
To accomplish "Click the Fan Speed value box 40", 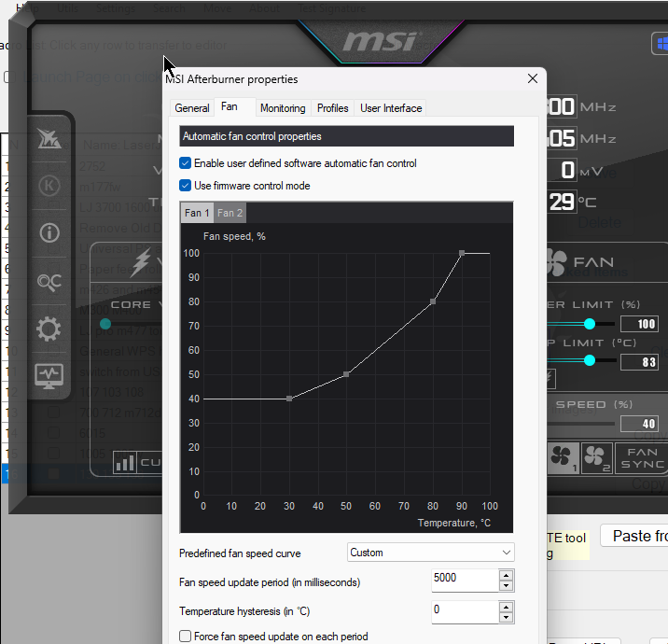I will click(x=639, y=424).
